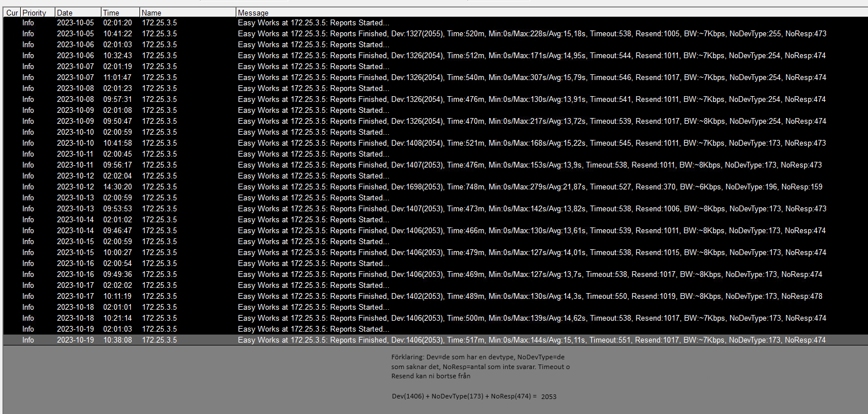868x414 pixels.
Task: Select log row timed 02:01:20 on 2023-10-05
Action: click(x=435, y=23)
